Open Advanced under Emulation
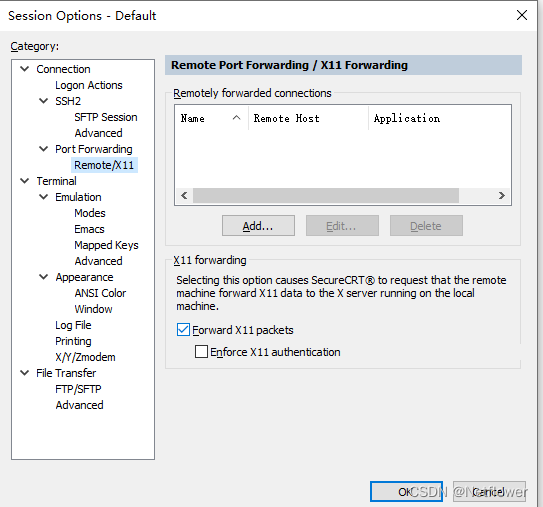 (x=98, y=261)
